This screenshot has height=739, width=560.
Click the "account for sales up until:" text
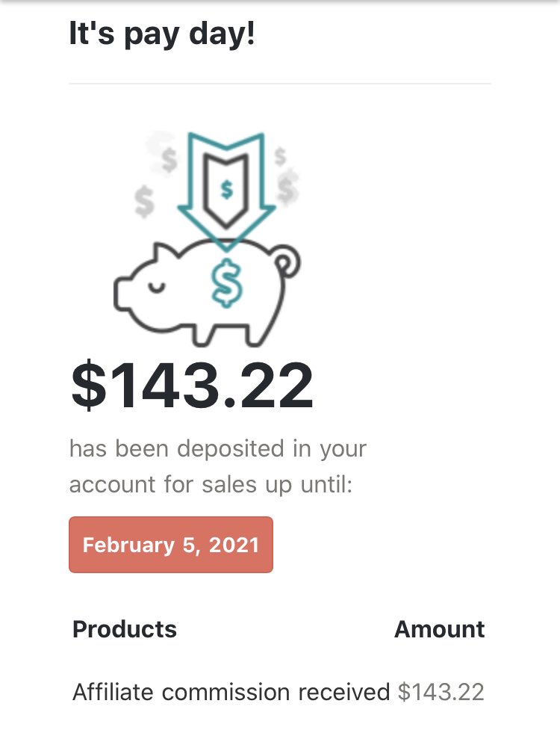[211, 484]
